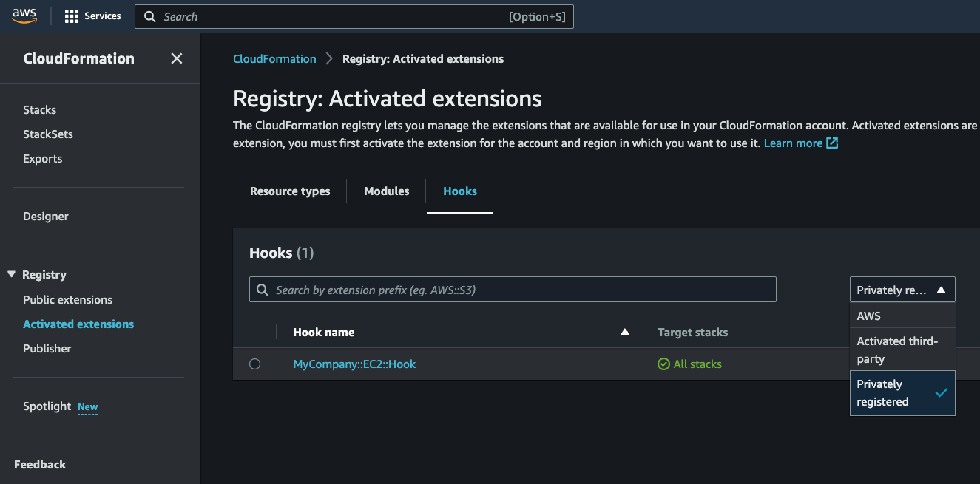
Task: Open Spotlight in the sidebar
Action: pos(47,406)
